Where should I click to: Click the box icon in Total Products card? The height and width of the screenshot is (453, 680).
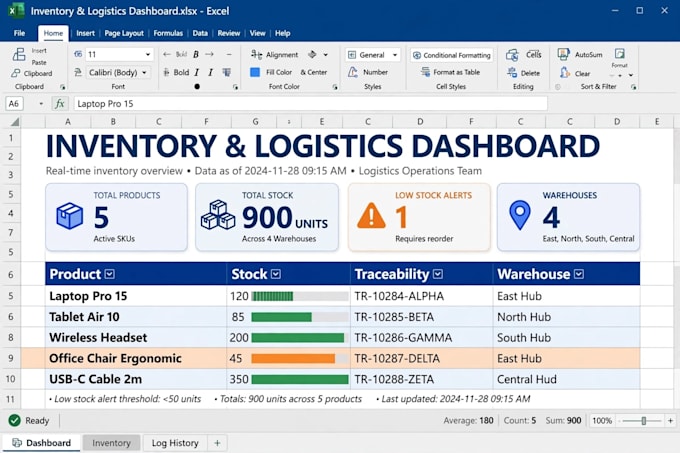(69, 215)
